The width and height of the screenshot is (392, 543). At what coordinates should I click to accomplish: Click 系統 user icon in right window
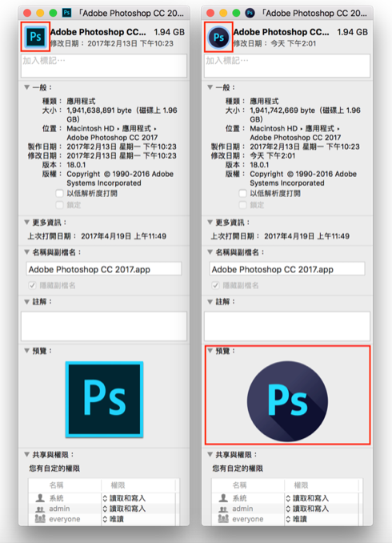(x=223, y=498)
